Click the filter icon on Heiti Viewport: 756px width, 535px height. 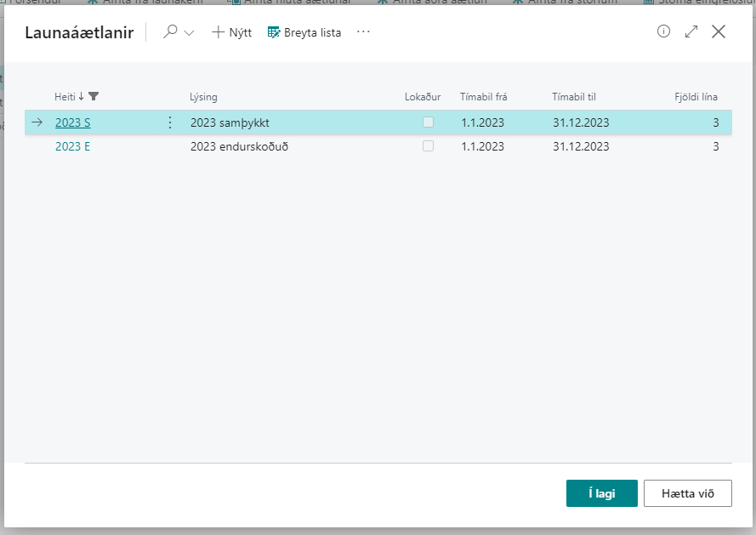(x=94, y=97)
